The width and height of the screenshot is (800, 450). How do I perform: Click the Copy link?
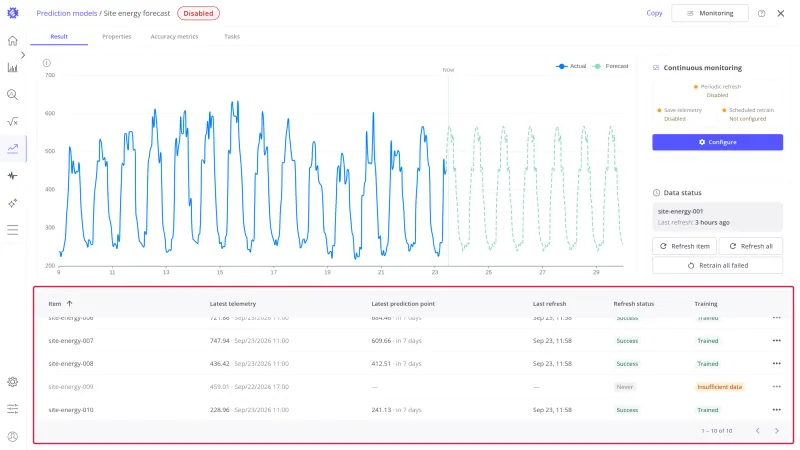(x=654, y=13)
